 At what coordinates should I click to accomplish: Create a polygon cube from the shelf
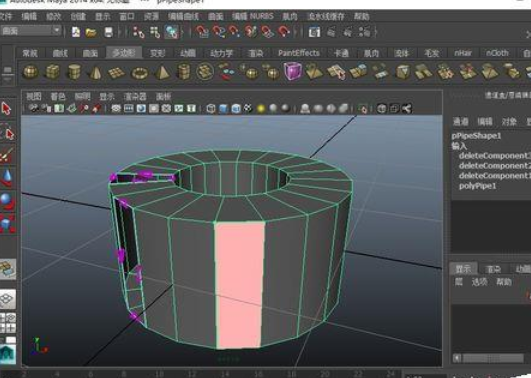52,72
